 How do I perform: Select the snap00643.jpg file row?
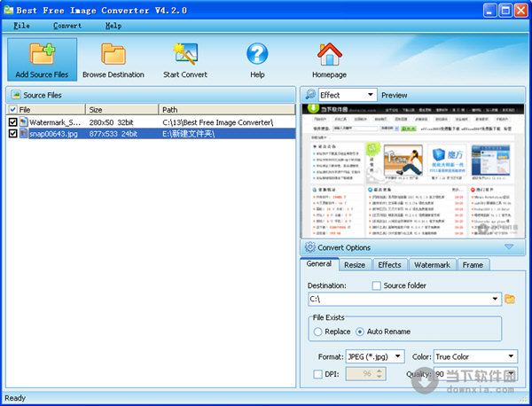click(151, 134)
